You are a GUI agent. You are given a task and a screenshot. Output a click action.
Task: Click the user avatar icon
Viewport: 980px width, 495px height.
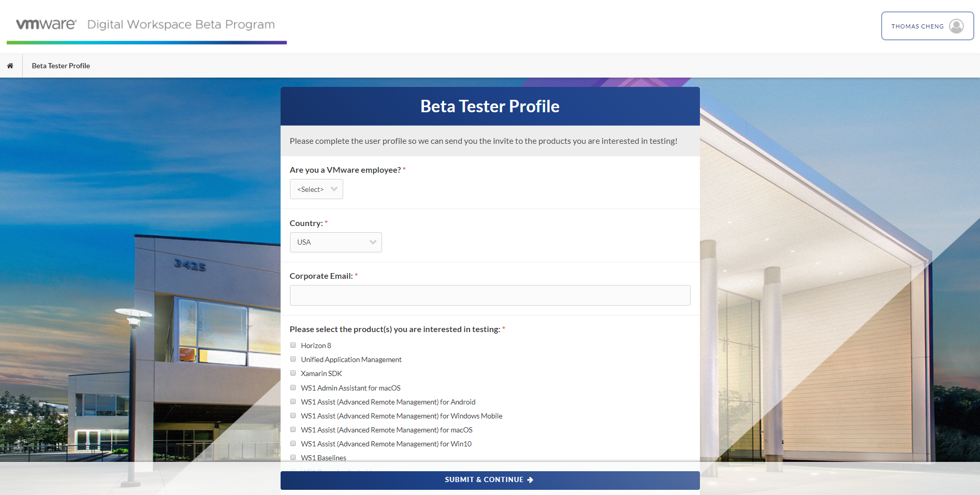point(956,26)
